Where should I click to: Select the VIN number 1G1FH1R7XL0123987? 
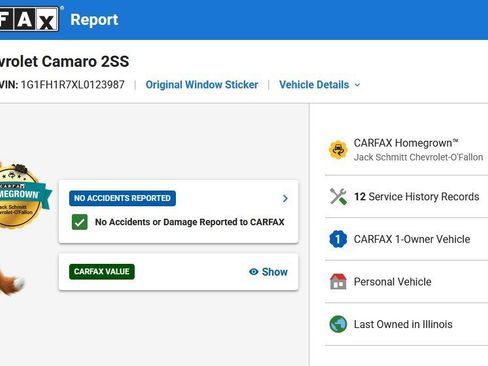(x=73, y=85)
